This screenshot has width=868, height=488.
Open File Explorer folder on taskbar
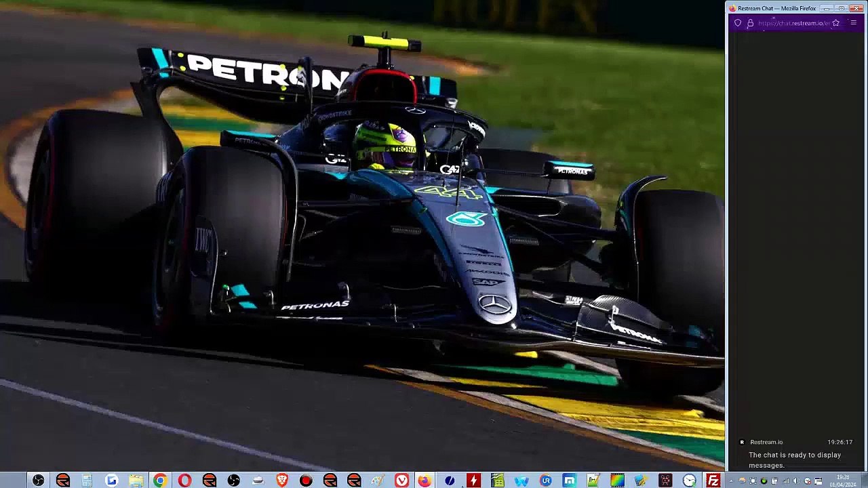[136, 481]
